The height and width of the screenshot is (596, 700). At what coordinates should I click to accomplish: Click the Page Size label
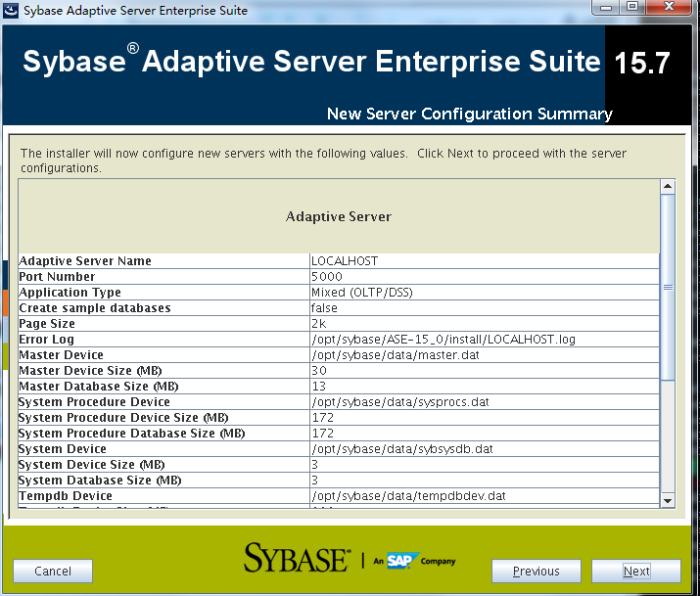click(47, 323)
